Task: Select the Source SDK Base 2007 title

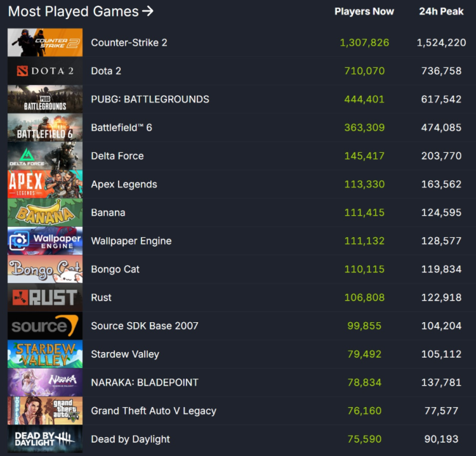Action: [x=145, y=326]
